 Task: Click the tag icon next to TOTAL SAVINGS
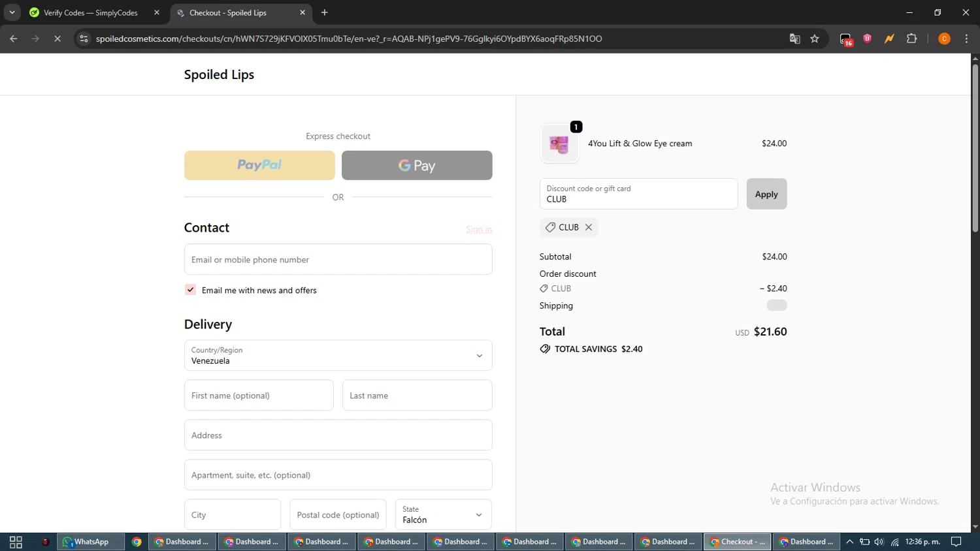coord(545,349)
